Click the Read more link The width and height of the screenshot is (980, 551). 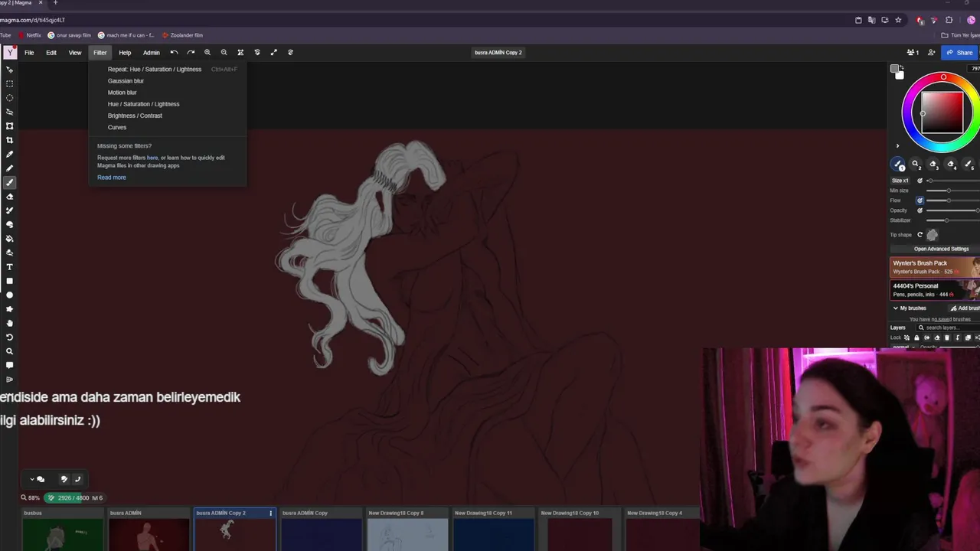(112, 178)
